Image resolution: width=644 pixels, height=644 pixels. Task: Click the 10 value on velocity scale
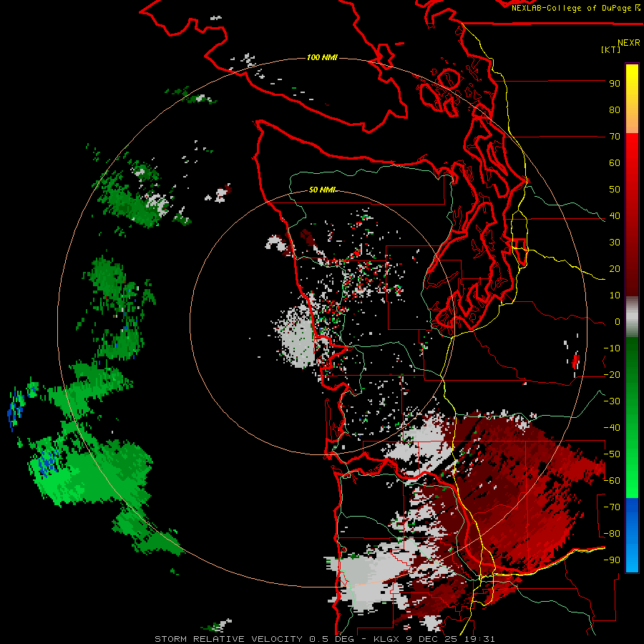(x=615, y=296)
